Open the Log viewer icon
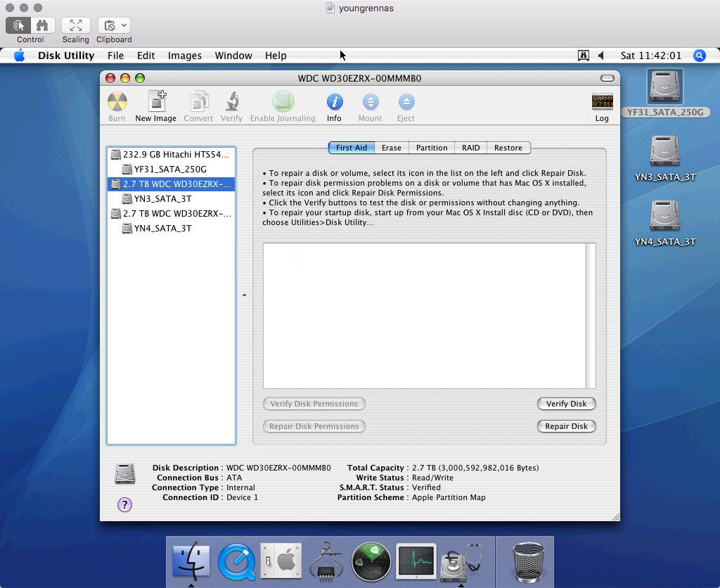 click(x=602, y=101)
